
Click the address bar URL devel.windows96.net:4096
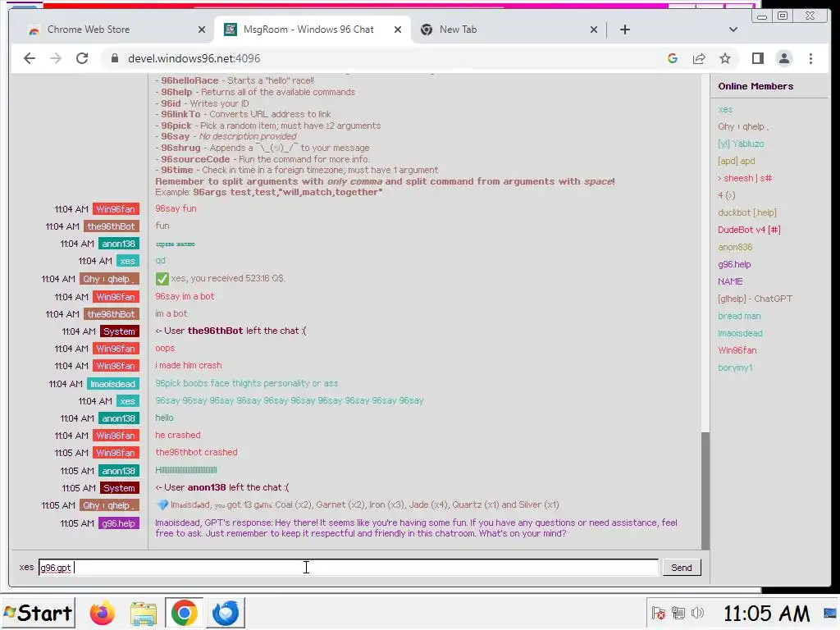click(x=194, y=58)
